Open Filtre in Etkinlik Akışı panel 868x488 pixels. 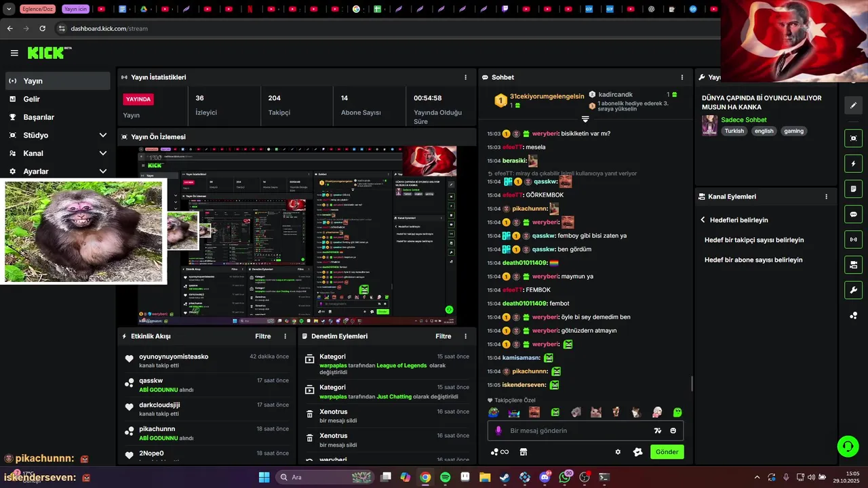tap(263, 336)
